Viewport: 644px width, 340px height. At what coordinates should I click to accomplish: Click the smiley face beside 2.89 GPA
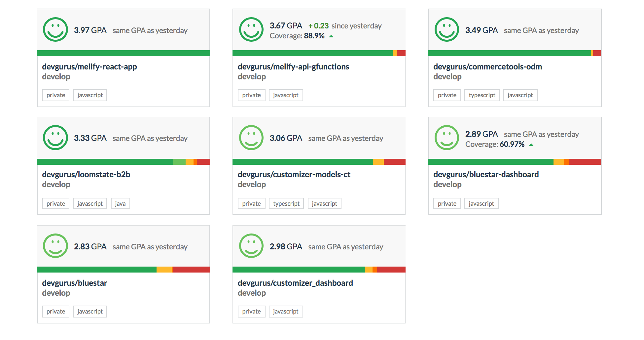(x=447, y=138)
